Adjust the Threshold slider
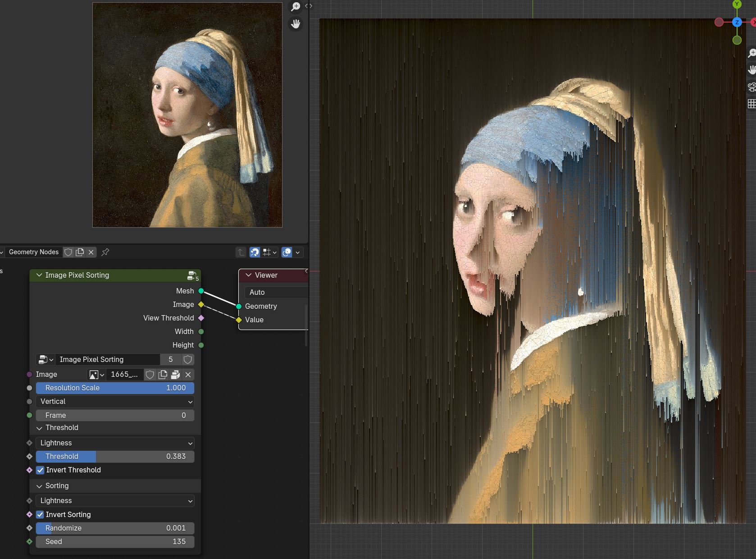Image resolution: width=756 pixels, height=559 pixels. (115, 456)
